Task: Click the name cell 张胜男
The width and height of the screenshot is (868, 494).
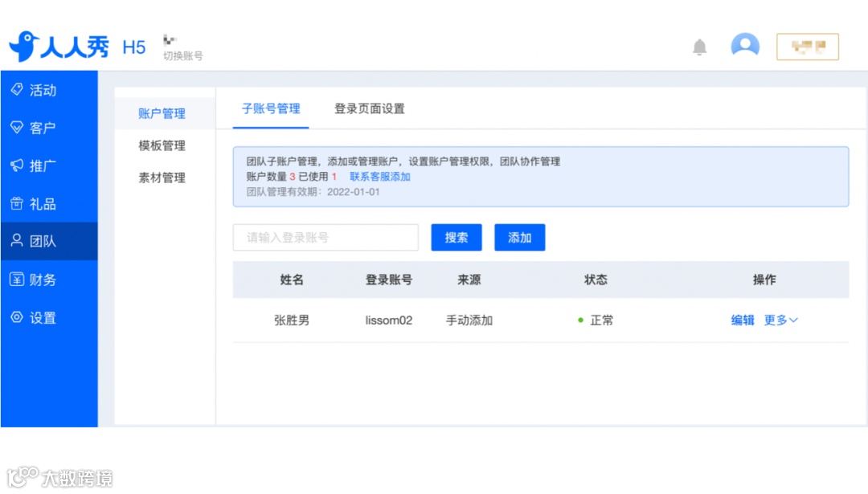Action: (292, 320)
